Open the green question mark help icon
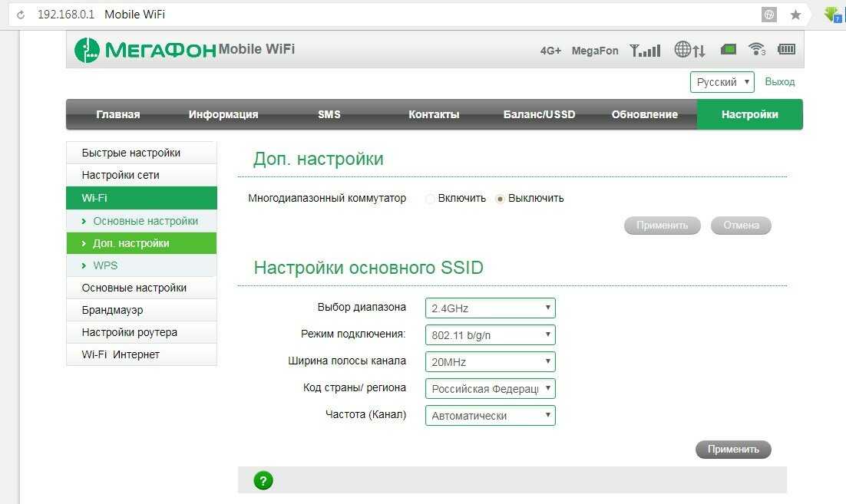The image size is (846, 504). click(x=263, y=481)
